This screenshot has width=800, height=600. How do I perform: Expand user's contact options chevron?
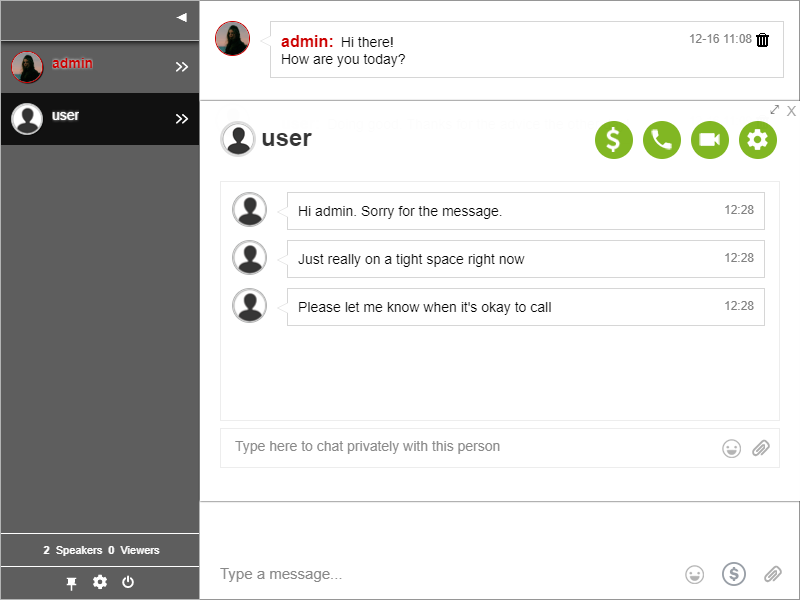point(182,118)
